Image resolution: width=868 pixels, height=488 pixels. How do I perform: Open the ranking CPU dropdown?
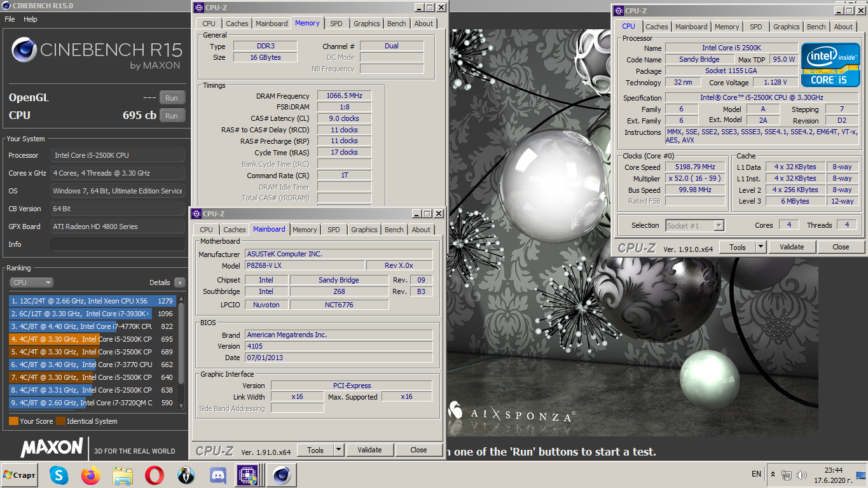tap(31, 282)
